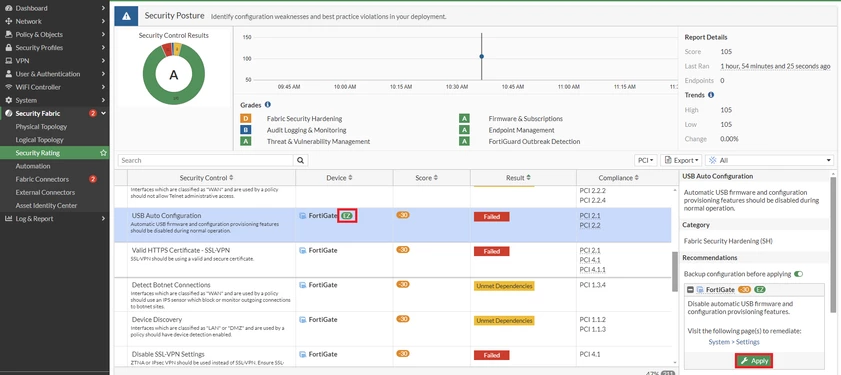Click the table's vertical scrollbar thumb
This screenshot has width=841, height=375.
(674, 272)
